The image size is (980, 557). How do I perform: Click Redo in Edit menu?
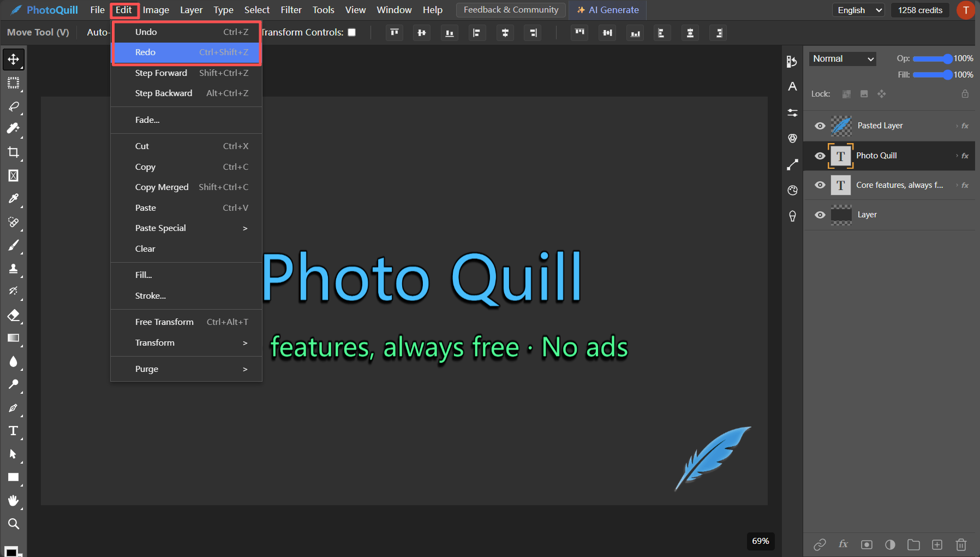[x=187, y=52]
